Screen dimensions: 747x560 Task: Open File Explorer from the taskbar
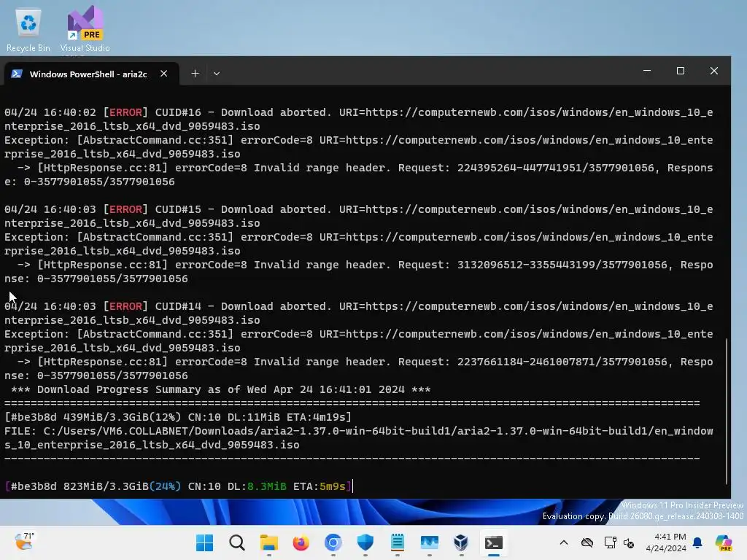coord(268,542)
